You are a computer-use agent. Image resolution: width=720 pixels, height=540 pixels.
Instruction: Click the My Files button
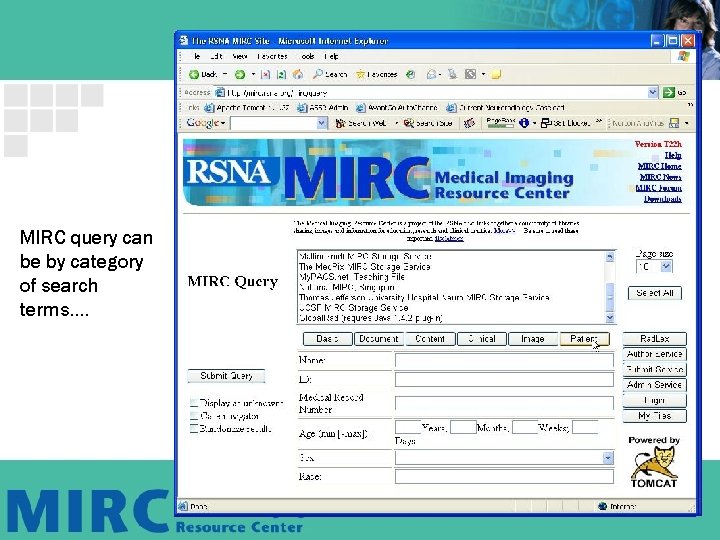[655, 416]
